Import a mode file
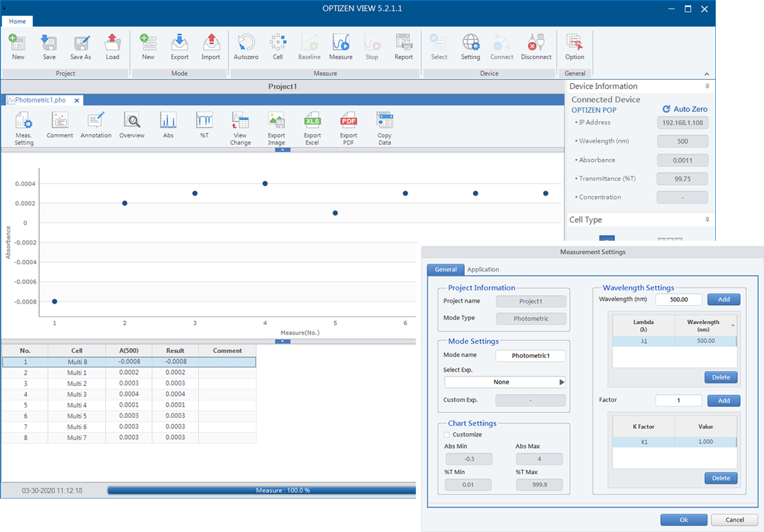The image size is (764, 532). click(211, 47)
